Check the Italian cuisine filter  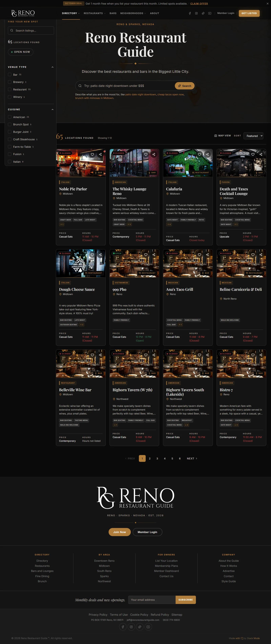point(10,162)
